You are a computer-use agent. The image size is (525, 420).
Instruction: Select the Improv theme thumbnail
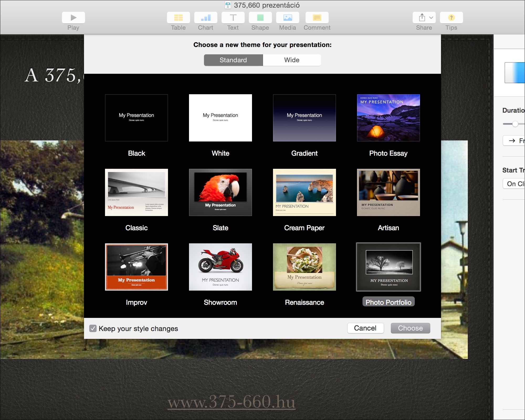coord(136,267)
